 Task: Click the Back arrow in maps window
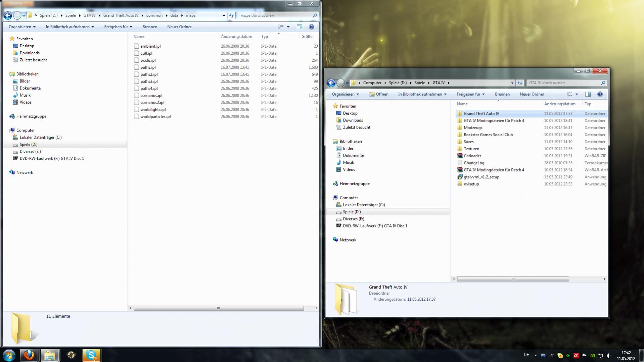8,15
